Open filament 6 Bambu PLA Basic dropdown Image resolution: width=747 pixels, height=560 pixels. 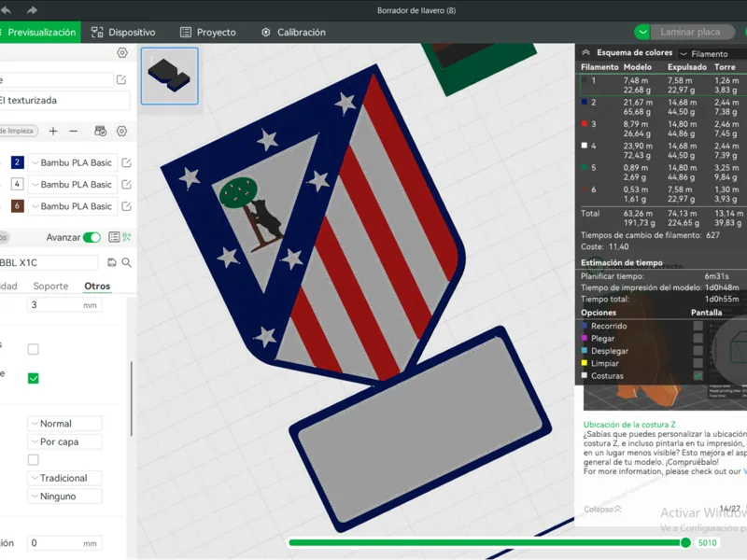73,206
